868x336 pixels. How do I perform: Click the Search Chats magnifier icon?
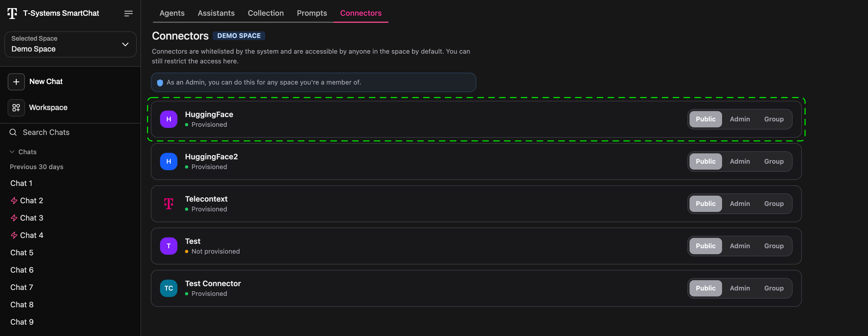[x=13, y=132]
